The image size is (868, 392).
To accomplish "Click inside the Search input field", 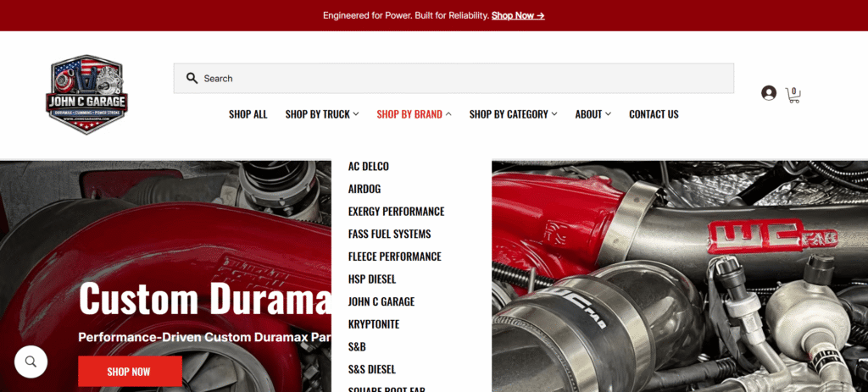I will (x=453, y=78).
